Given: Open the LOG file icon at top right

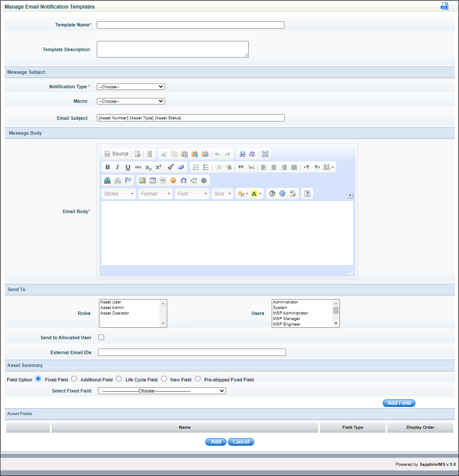Looking at the screenshot, I should click(444, 6).
